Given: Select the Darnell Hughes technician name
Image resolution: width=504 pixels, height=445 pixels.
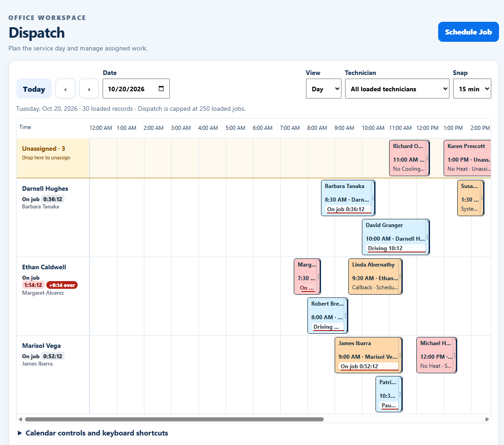Looking at the screenshot, I should 45,189.
